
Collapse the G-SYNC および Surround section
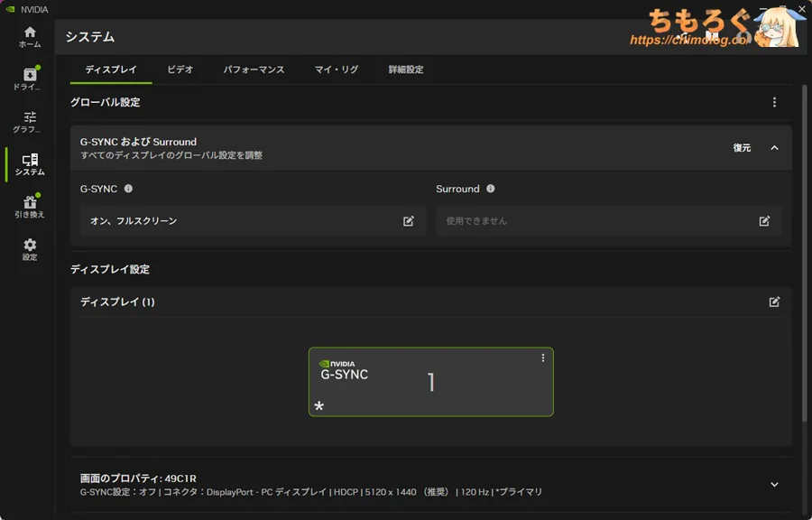774,148
